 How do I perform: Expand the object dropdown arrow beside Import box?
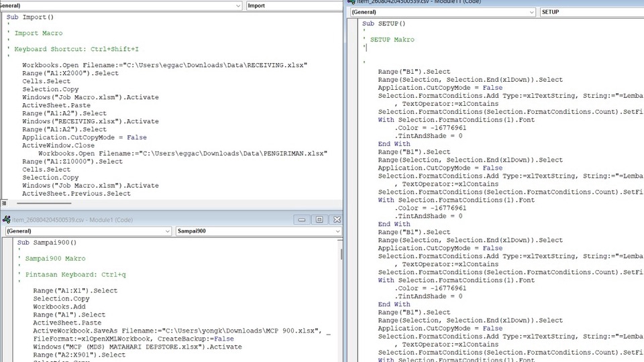(x=238, y=6)
